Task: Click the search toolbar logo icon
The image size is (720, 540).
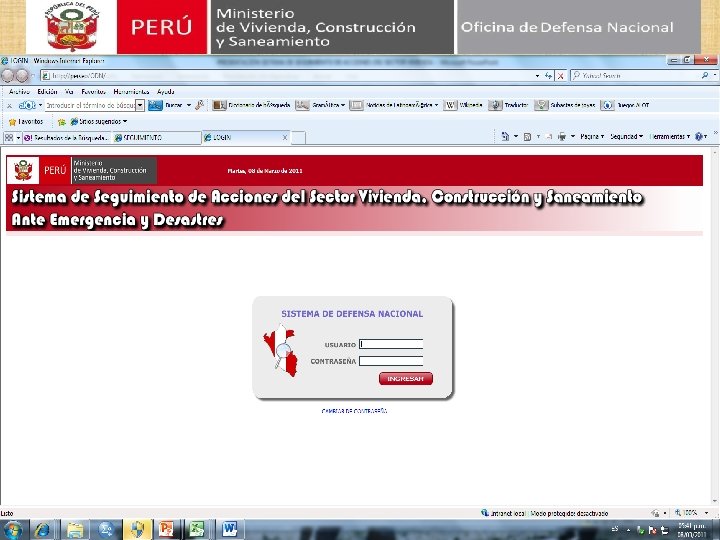Action: point(27,106)
